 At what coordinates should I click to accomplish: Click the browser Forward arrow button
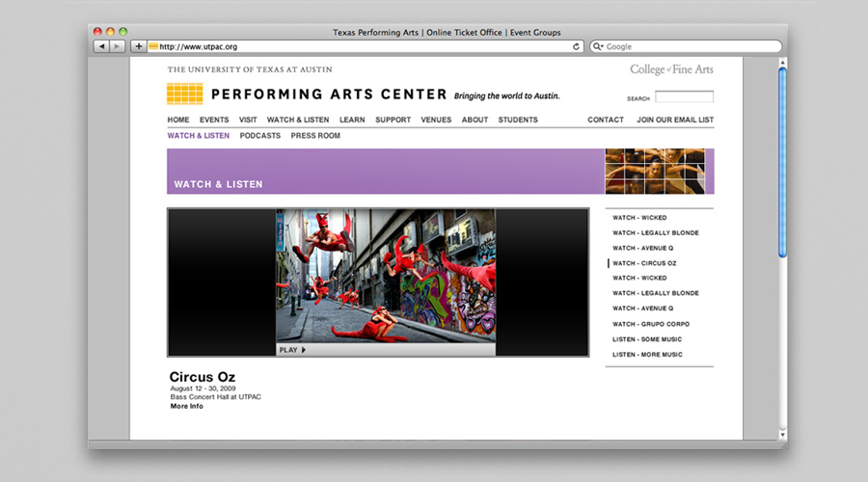tap(118, 46)
